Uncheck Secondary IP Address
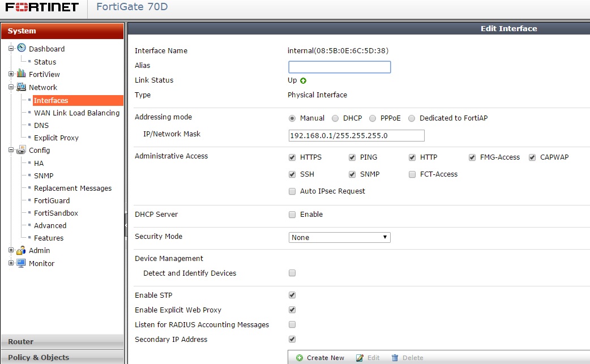 tap(292, 339)
